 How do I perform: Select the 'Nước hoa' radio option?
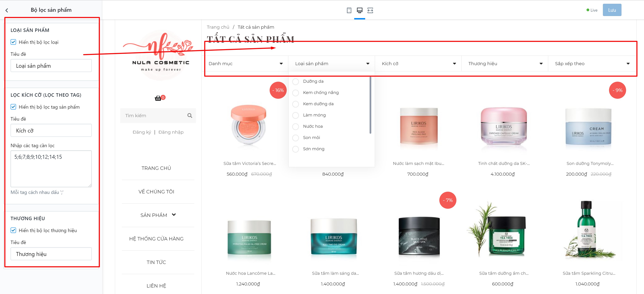point(296,127)
